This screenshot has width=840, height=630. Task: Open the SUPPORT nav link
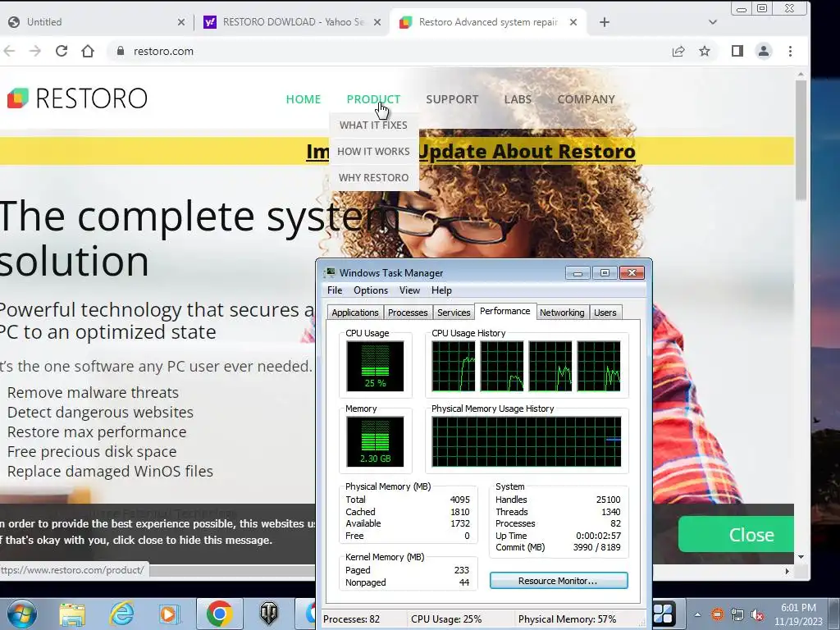coord(452,99)
